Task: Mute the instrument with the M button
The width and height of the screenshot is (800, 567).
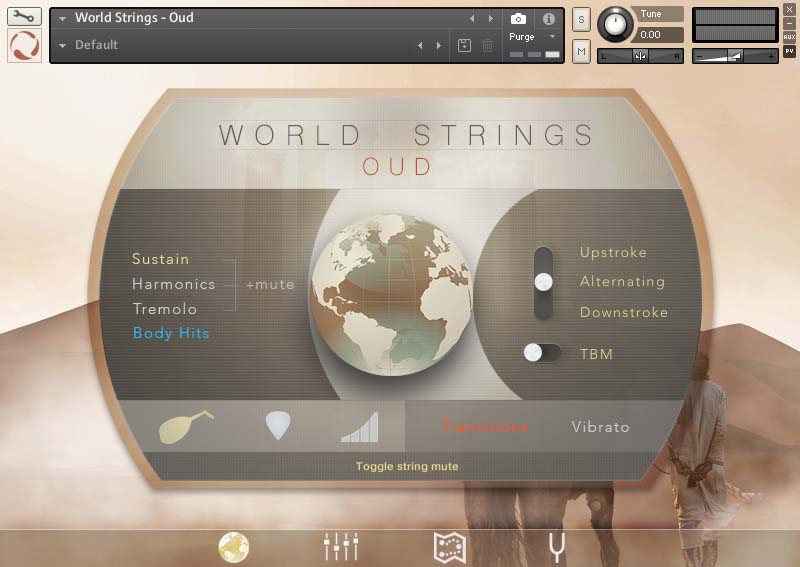Action: click(581, 51)
